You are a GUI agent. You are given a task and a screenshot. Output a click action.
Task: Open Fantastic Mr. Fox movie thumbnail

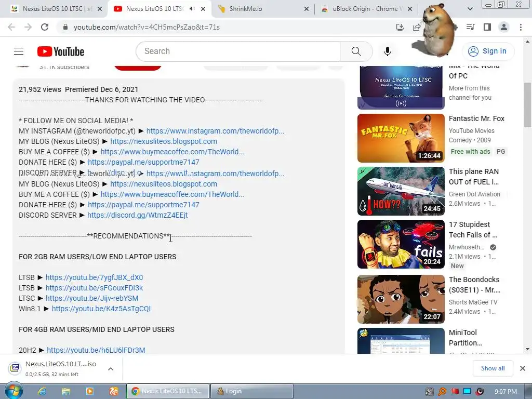pyautogui.click(x=401, y=138)
